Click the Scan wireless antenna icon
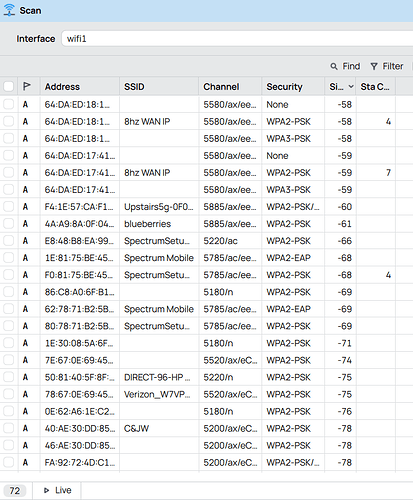The width and height of the screenshot is (413, 500). coord(9,10)
